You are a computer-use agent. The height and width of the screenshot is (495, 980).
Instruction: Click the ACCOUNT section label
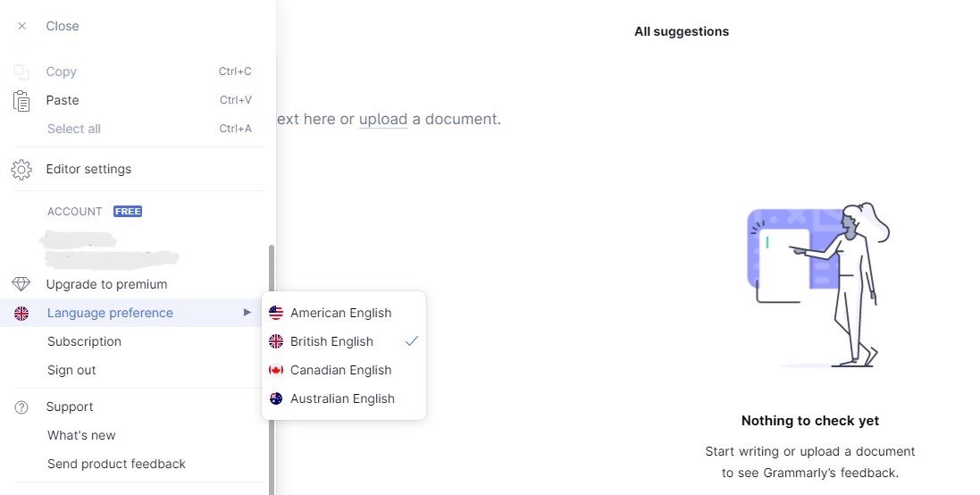coord(74,211)
